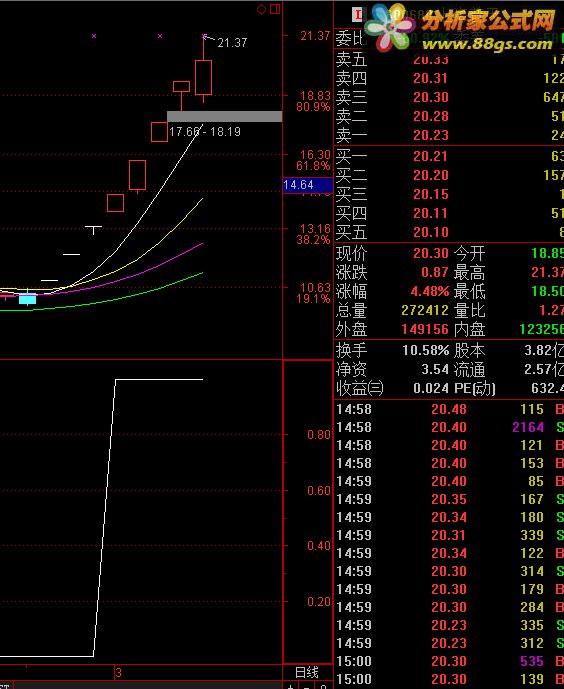Click the 21.37 high-price annotation on the chart
Viewport: 564px width, 689px height.
tap(232, 43)
